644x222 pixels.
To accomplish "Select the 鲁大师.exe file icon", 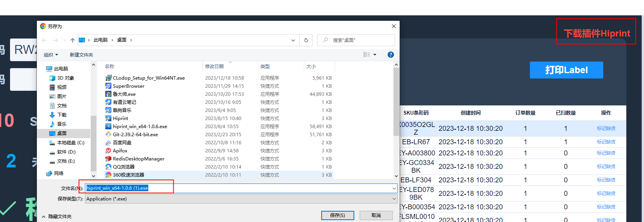I will coord(108,94).
